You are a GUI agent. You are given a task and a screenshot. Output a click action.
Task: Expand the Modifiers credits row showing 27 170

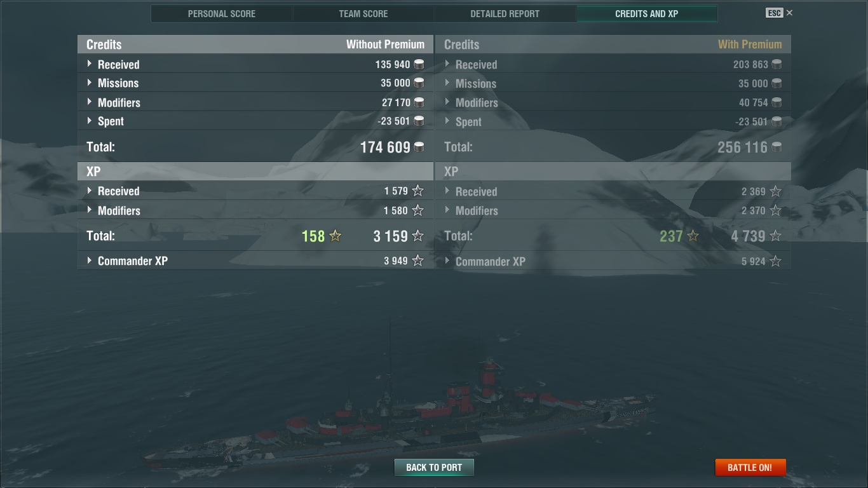[255, 102]
